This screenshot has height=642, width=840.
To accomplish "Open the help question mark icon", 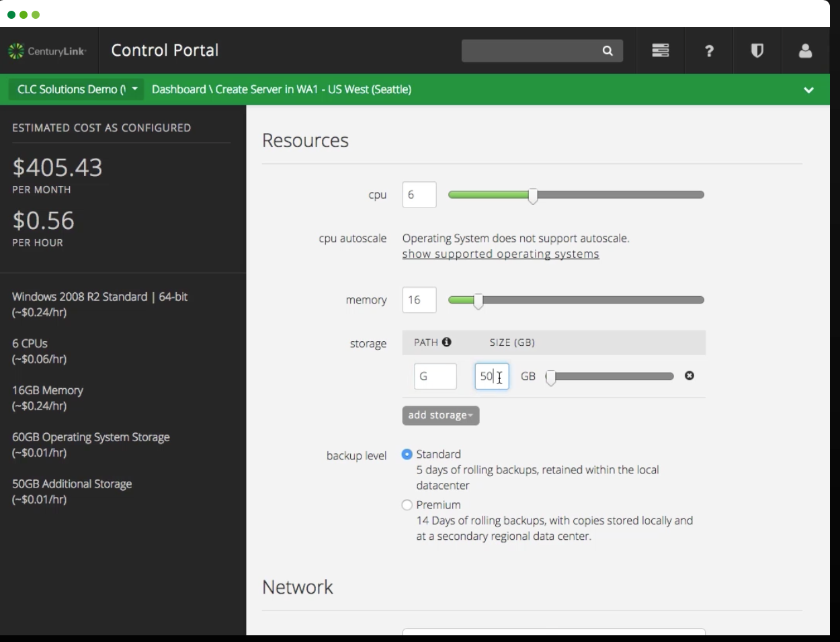I will [709, 51].
